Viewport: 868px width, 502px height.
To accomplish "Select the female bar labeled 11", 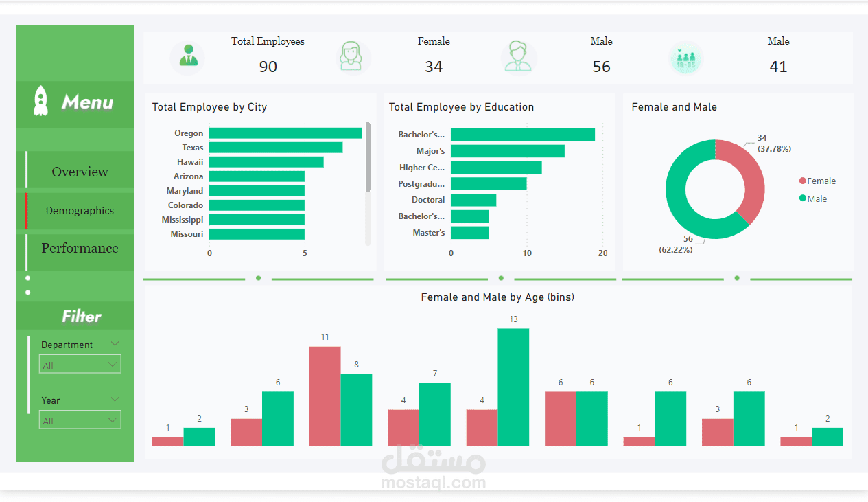I will pos(325,396).
